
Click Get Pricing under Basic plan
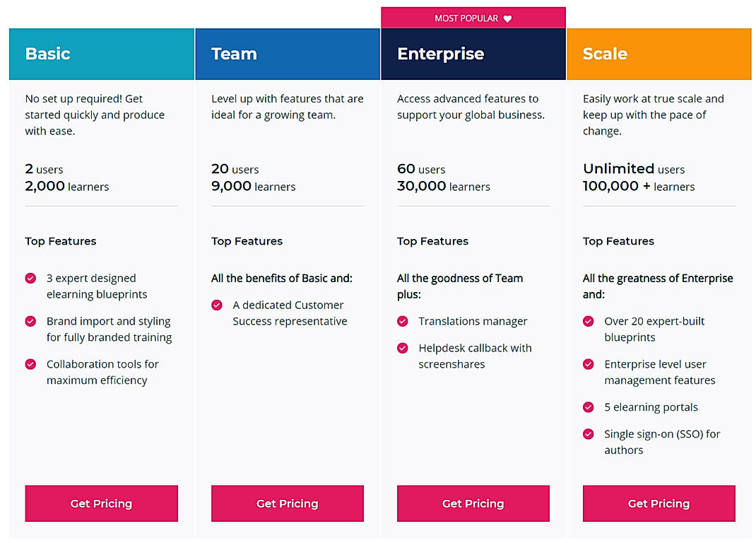click(x=101, y=503)
